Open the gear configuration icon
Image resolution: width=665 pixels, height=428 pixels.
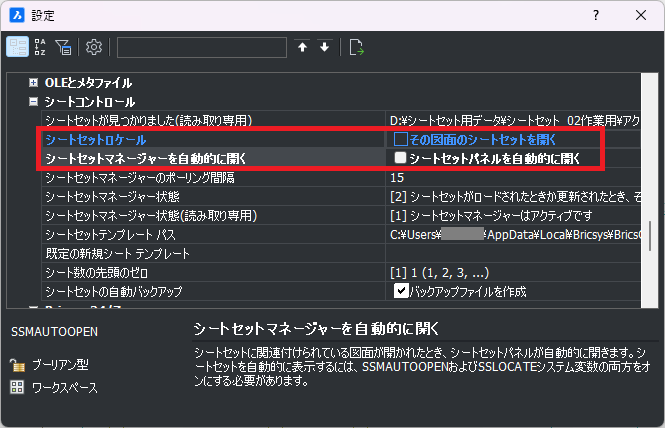[x=94, y=47]
